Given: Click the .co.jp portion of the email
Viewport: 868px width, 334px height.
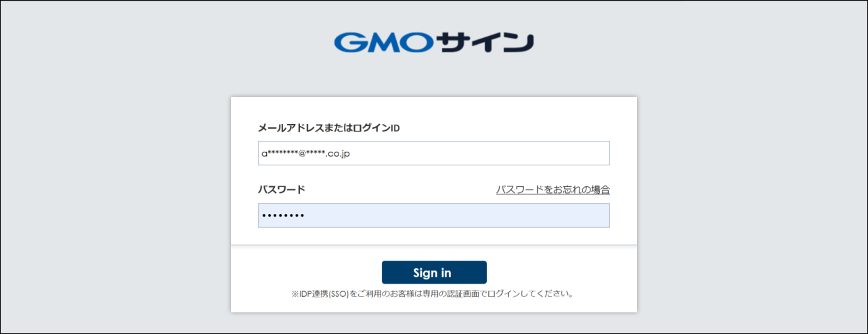Looking at the screenshot, I should (337, 153).
